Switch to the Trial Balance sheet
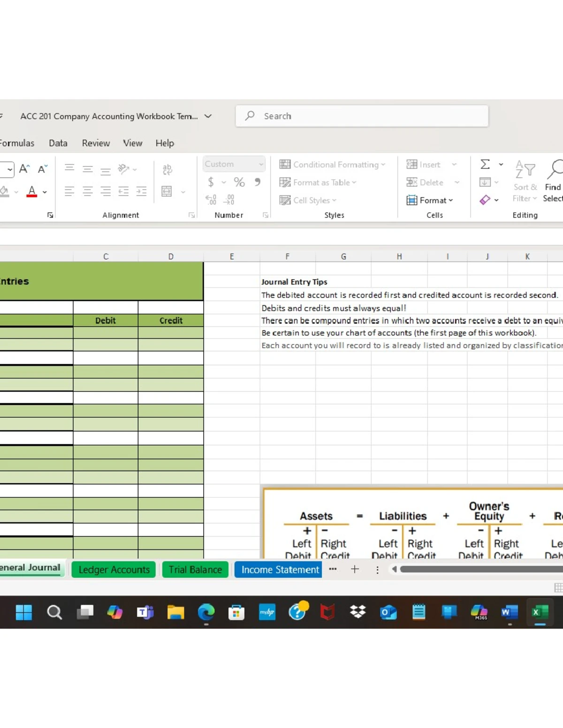The image size is (563, 728). (195, 570)
